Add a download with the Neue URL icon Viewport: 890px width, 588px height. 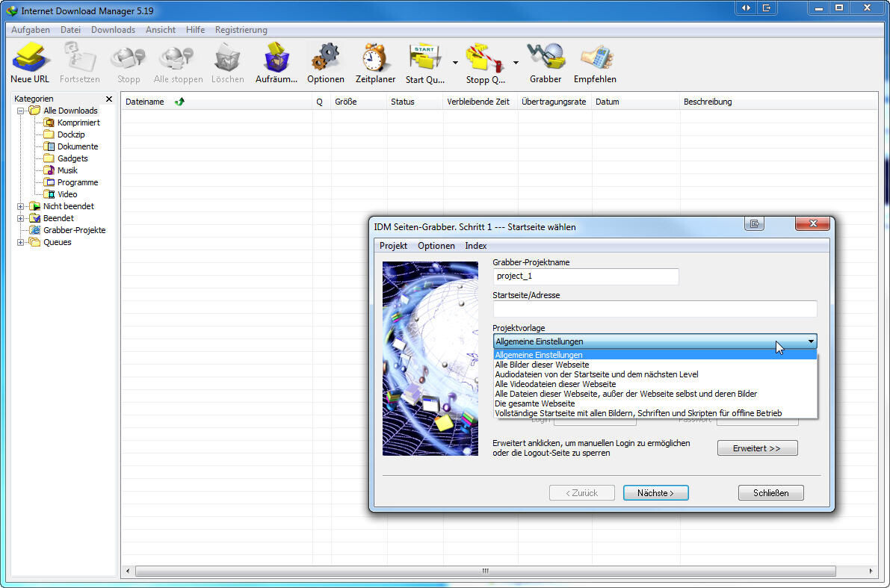(29, 60)
